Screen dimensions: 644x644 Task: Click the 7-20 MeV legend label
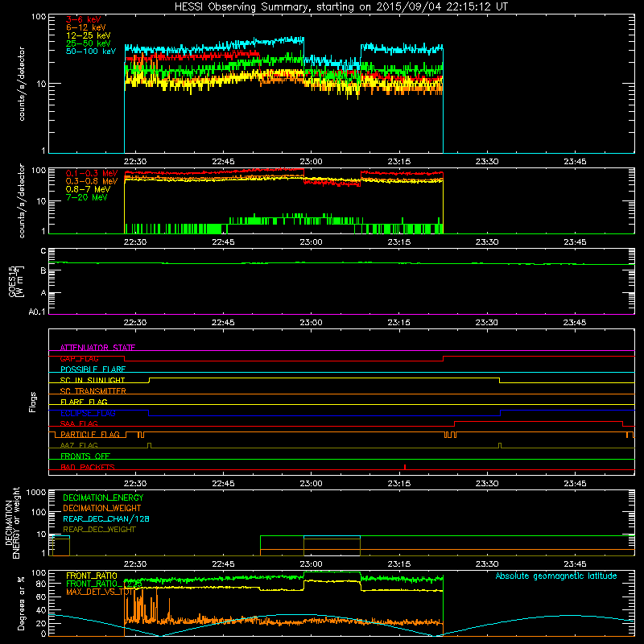point(86,197)
